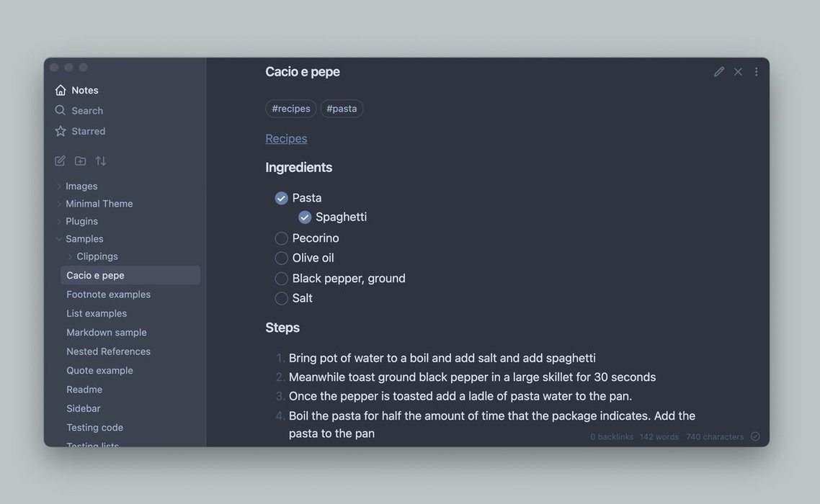Screen dimensions: 820x504
Task: Click the pencil edit note icon
Action: 719,72
